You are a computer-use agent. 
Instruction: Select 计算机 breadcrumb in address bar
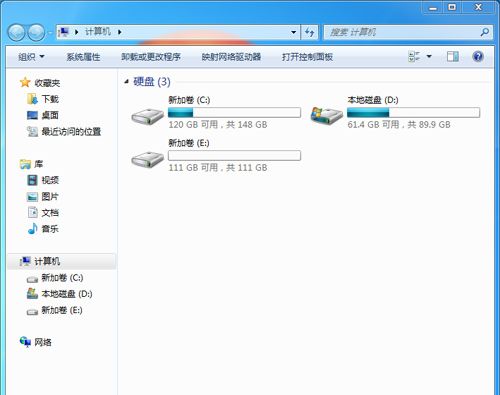coord(98,32)
